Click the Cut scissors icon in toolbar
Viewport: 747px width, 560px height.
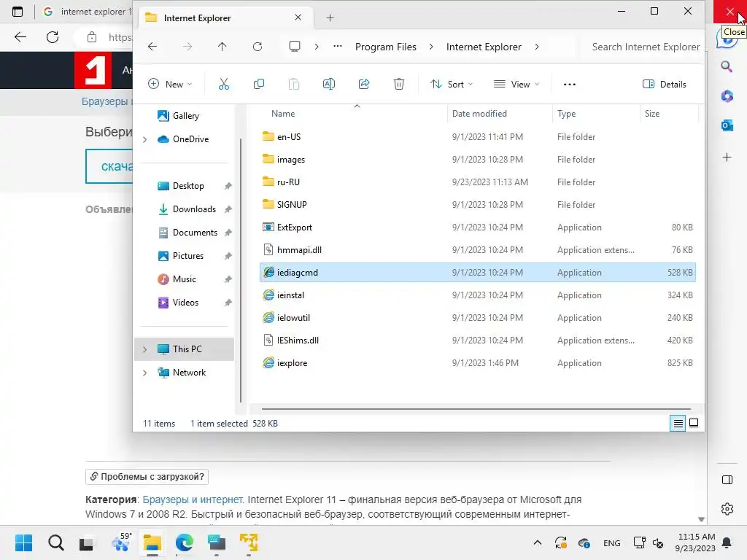[223, 85]
